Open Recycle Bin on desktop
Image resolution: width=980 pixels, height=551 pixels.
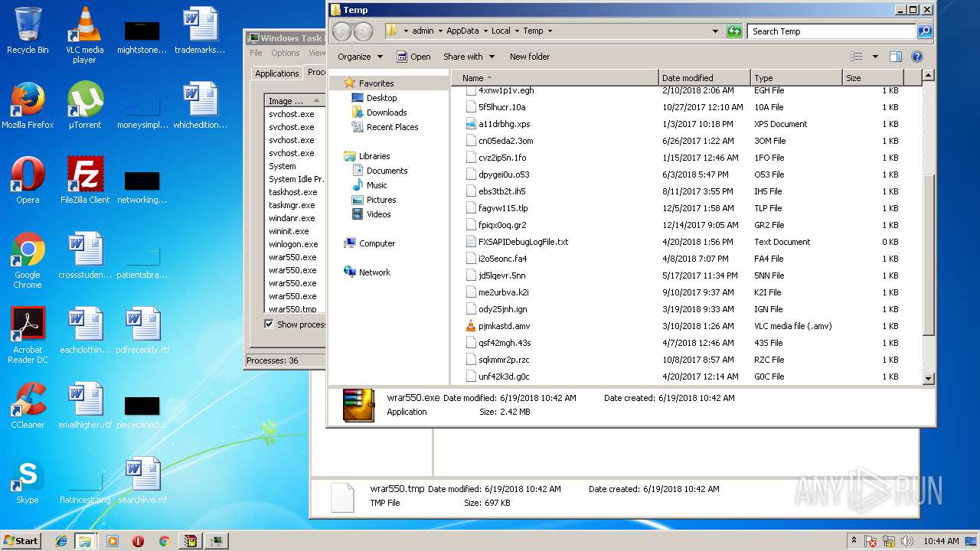[28, 31]
